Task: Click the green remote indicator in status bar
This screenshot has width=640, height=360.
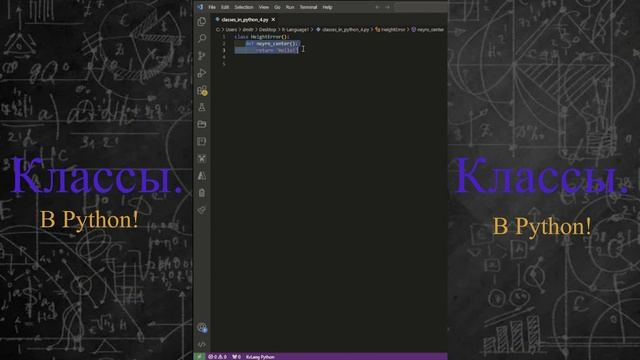Action: point(199,357)
